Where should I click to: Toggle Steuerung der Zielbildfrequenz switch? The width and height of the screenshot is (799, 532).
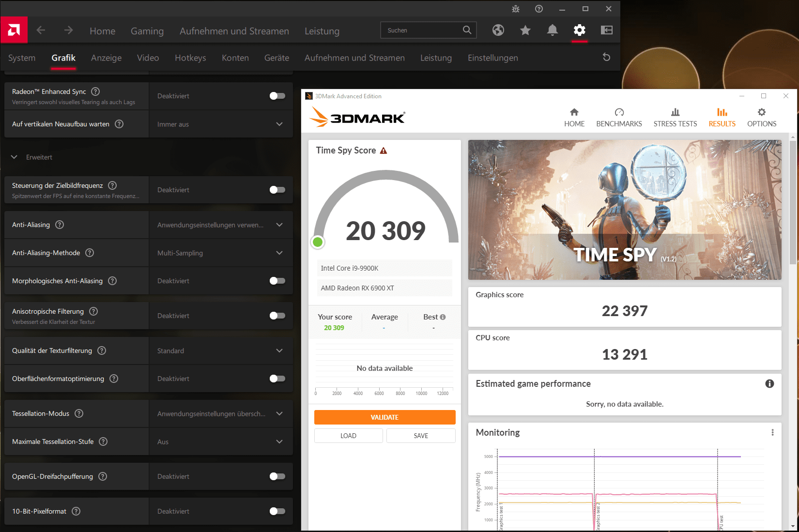point(277,190)
